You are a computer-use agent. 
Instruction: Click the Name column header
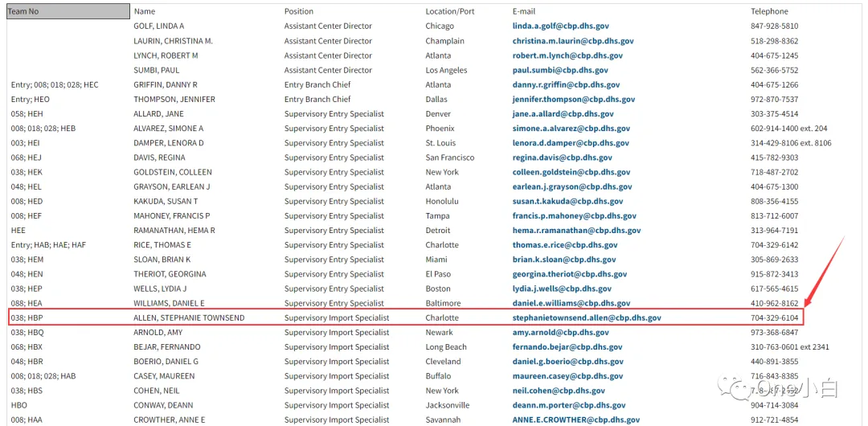[145, 11]
